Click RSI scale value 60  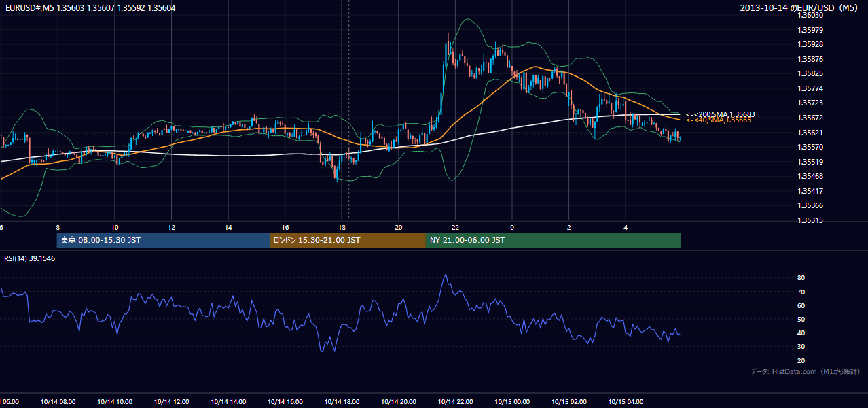(801, 305)
